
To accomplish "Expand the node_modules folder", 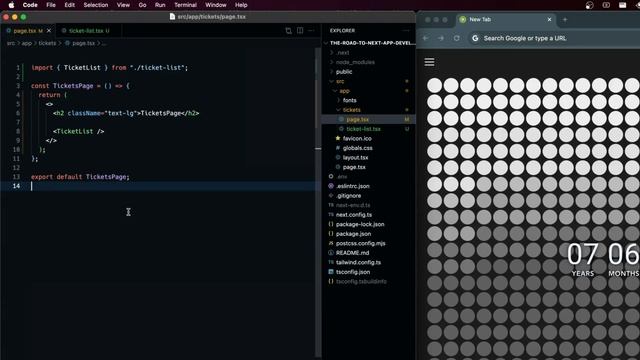I will [x=369, y=62].
